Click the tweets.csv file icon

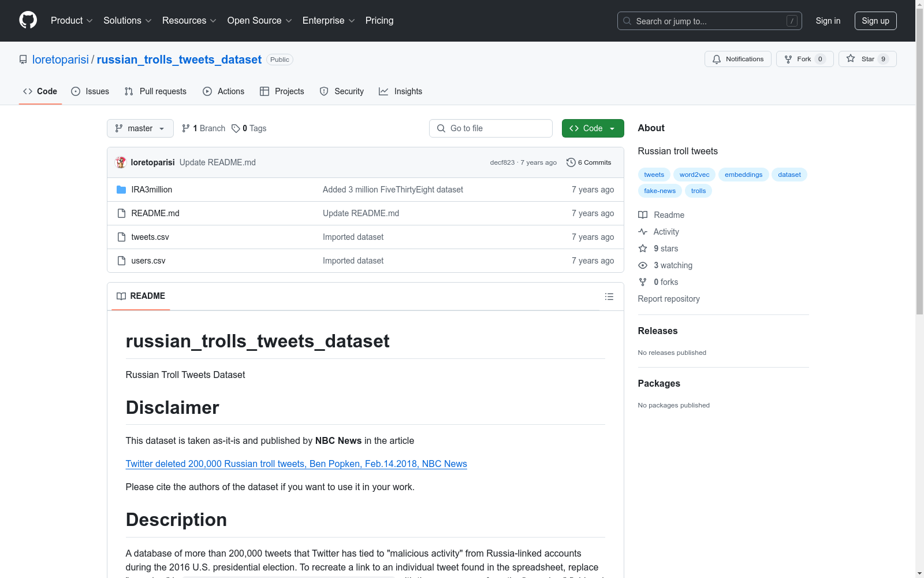[x=121, y=237]
